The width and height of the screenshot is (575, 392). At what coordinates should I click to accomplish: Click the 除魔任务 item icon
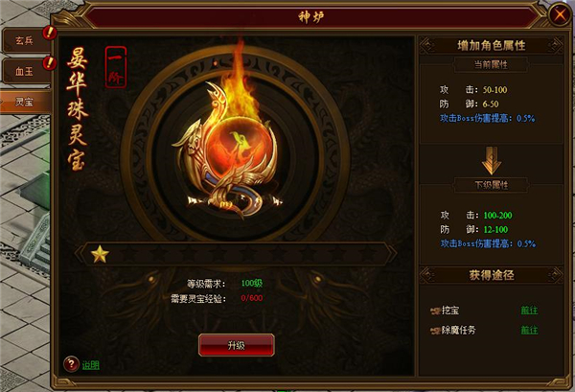435,331
